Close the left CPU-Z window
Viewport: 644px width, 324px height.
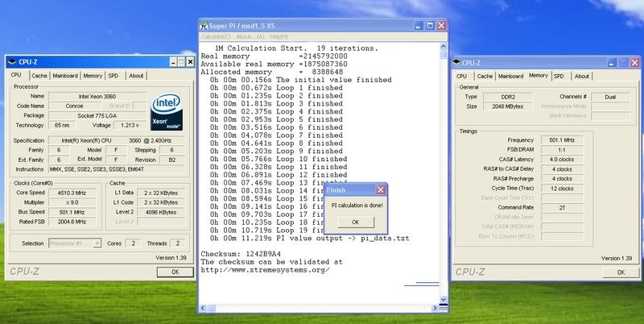[x=190, y=62]
